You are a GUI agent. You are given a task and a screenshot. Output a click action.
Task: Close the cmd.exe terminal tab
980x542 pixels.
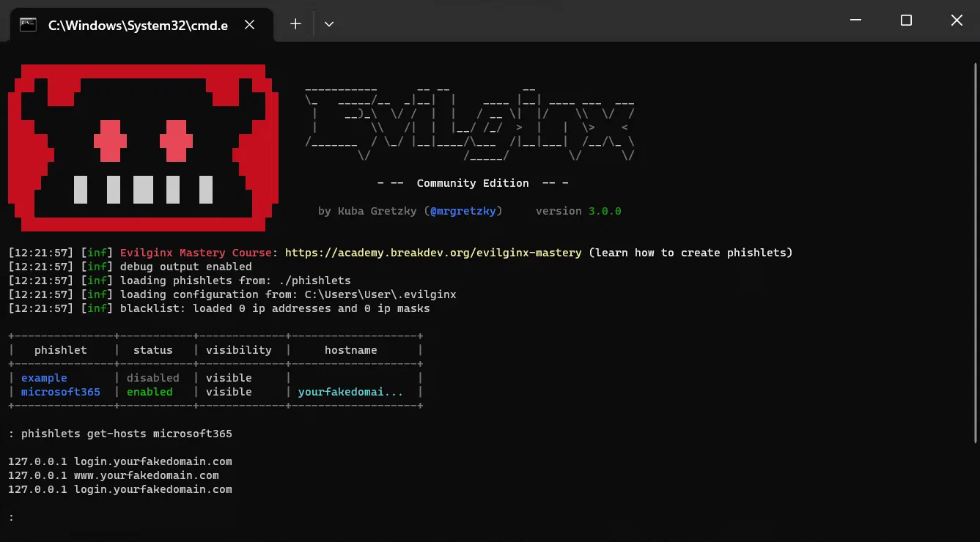tap(249, 25)
